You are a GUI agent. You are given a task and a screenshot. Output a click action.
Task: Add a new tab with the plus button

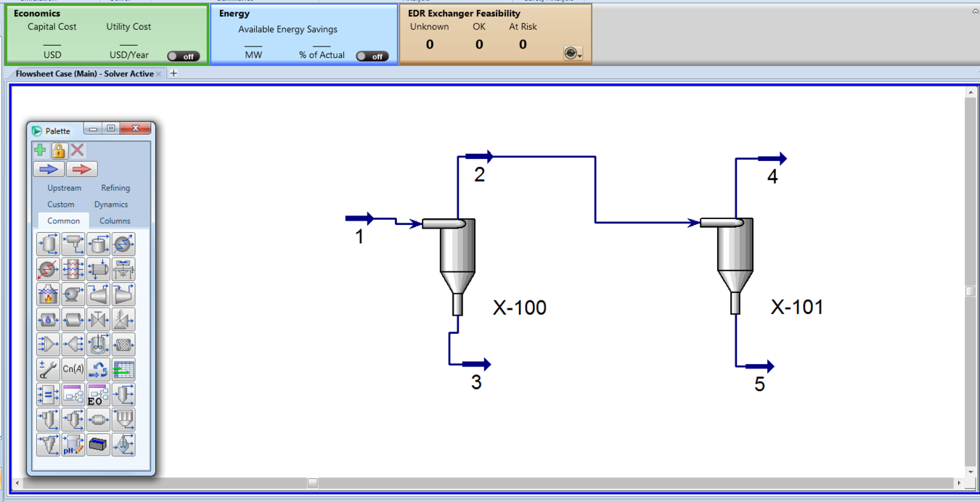173,73
